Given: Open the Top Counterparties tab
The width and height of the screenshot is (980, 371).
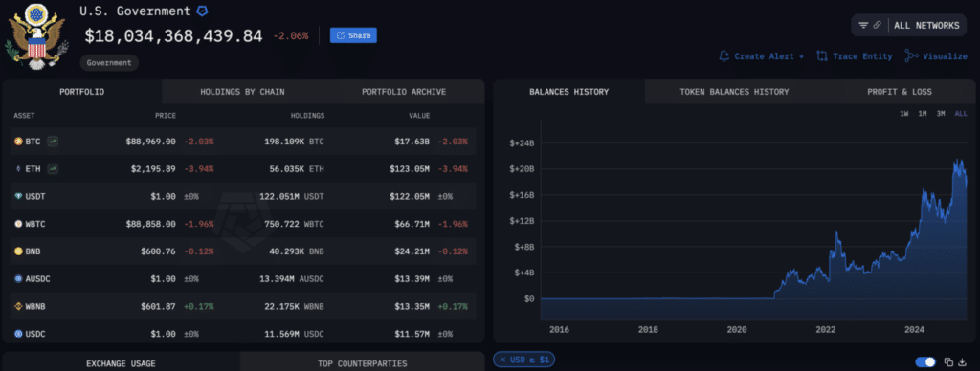Looking at the screenshot, I should (x=362, y=363).
